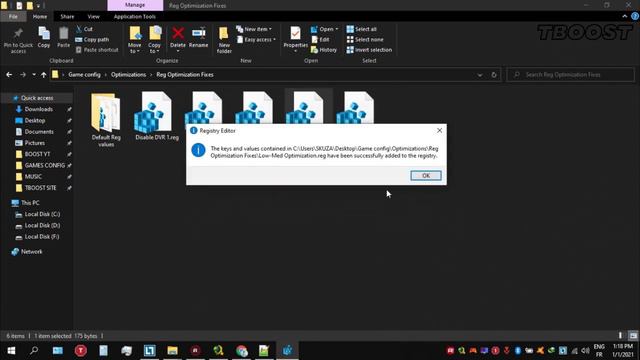Open Application Tools tab
Screen dimensions: 640x360
135,17
